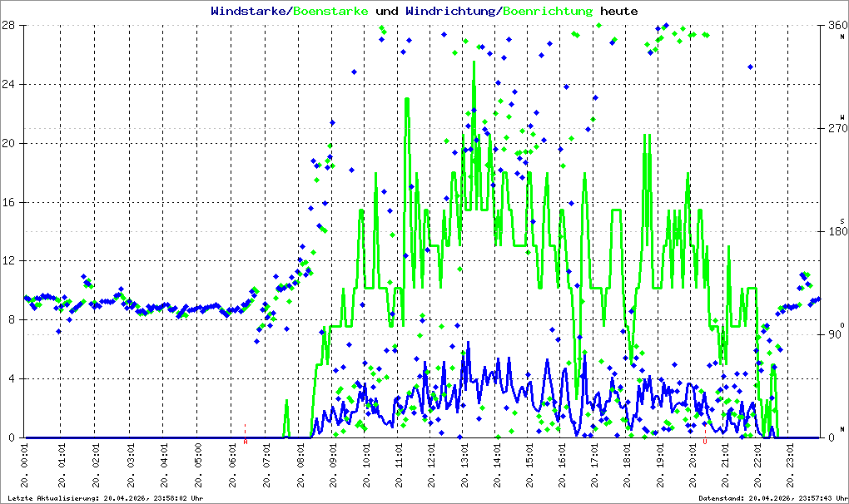Screen dimensions: 849x504
Task: Click the red sunset marker 'U' on the time axis
Action: click(x=705, y=442)
